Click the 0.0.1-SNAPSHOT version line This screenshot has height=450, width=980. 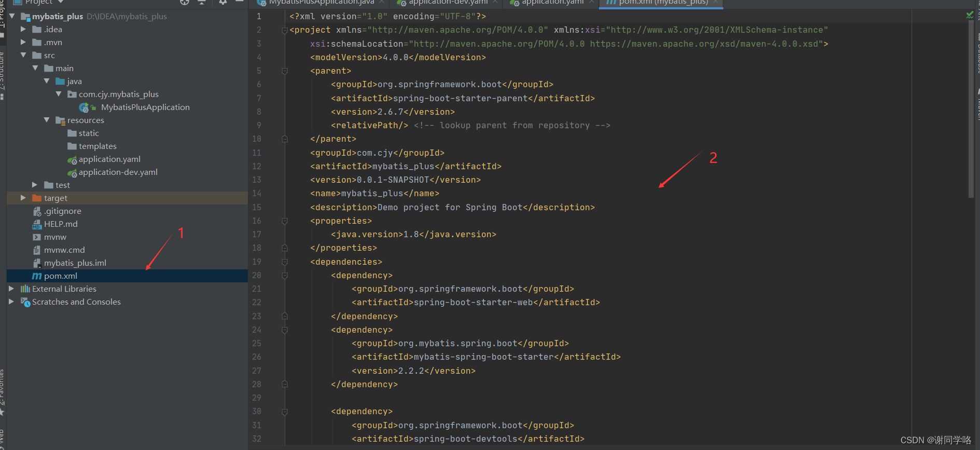point(395,180)
